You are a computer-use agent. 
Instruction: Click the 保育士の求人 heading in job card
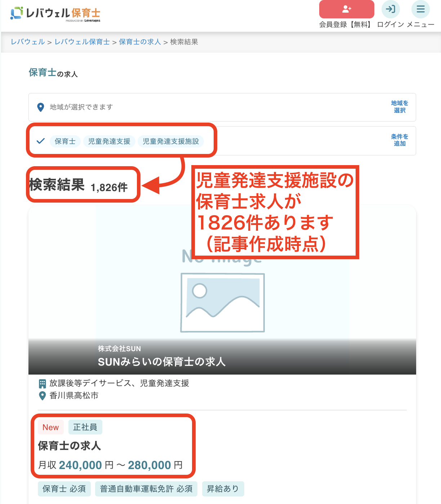click(70, 446)
